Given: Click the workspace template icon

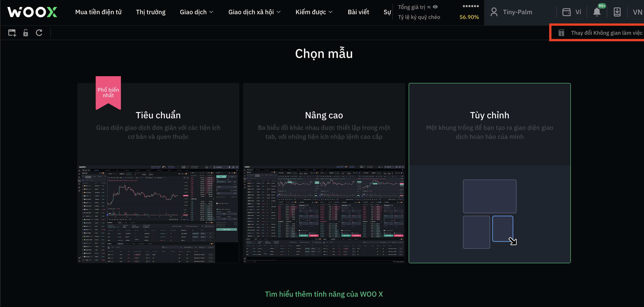Looking at the screenshot, I should click(561, 33).
